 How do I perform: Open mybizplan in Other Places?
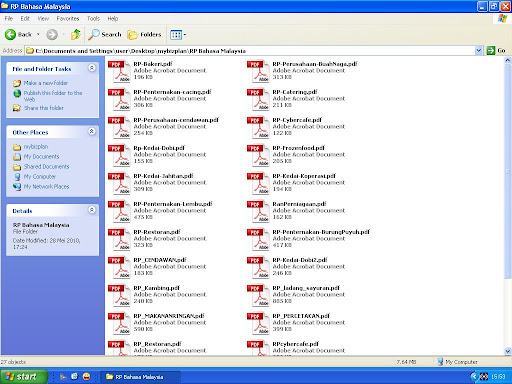(36, 147)
